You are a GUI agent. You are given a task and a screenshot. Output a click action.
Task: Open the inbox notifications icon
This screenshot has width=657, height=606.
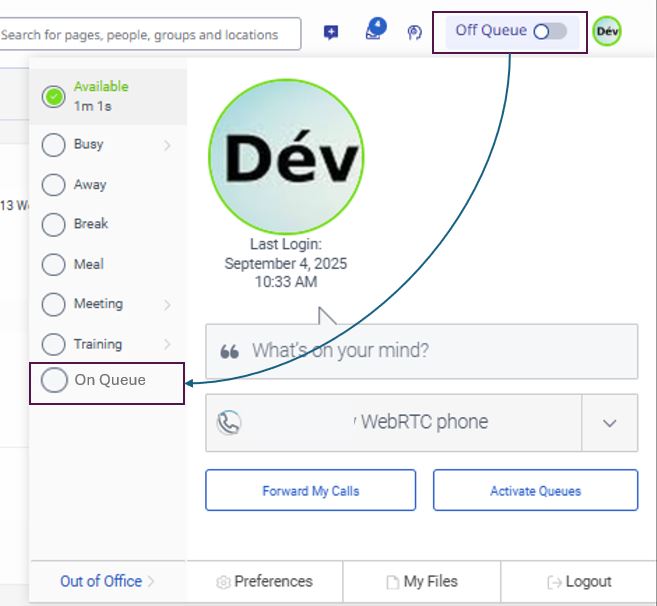[x=375, y=29]
